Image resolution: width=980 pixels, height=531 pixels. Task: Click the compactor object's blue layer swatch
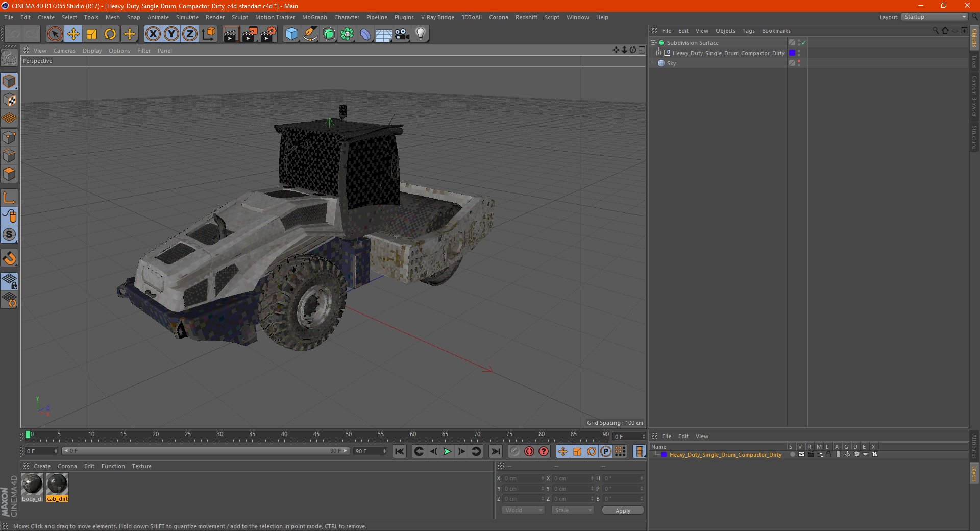(792, 53)
